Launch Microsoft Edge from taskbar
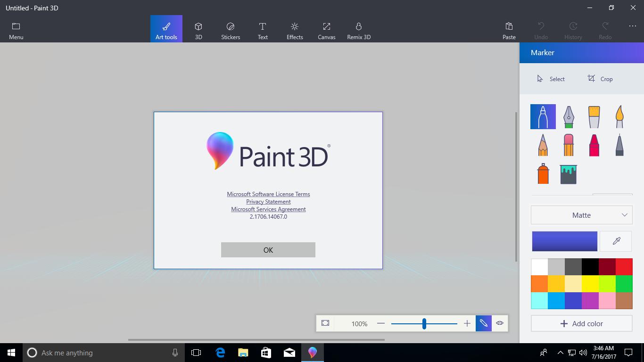 pyautogui.click(x=220, y=353)
